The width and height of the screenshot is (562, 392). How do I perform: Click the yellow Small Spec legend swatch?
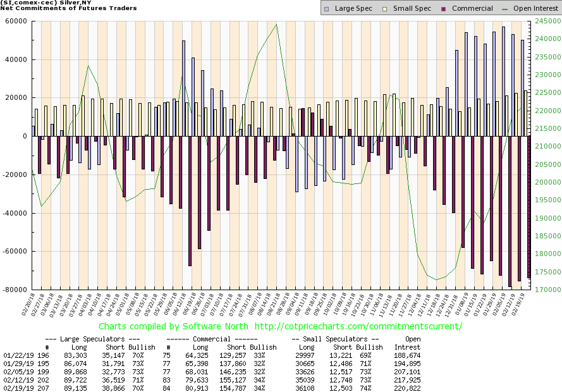[x=384, y=9]
